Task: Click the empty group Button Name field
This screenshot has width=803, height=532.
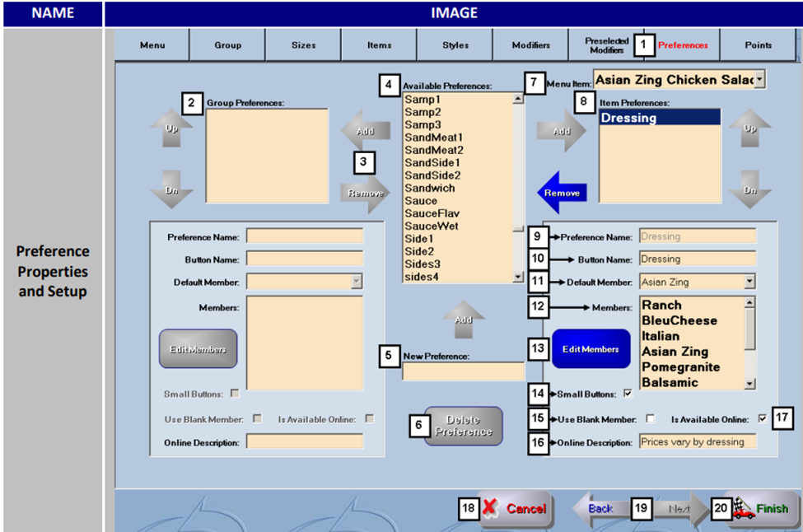Action: click(305, 259)
